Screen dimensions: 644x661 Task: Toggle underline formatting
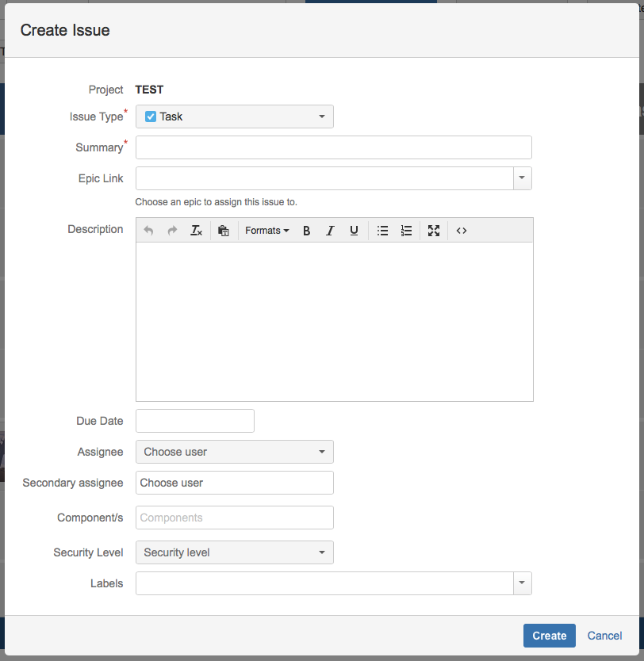pos(354,231)
